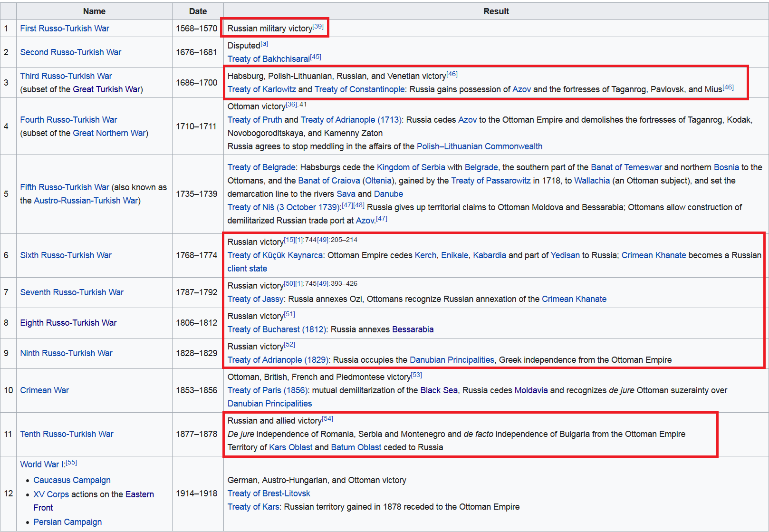
Task: Open the Treaty of Belgrade link
Action: [x=262, y=167]
